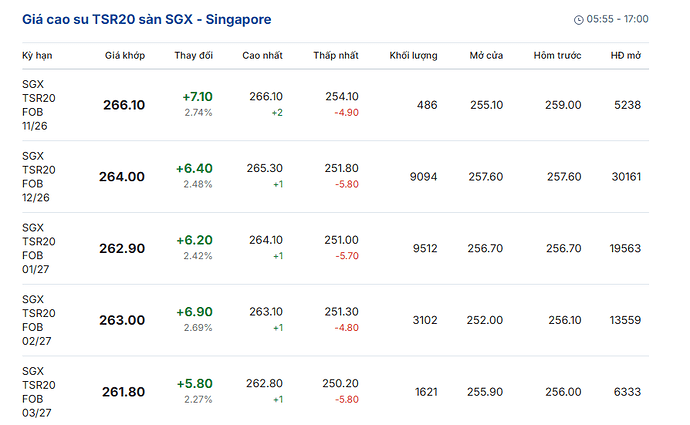Click the percentage 2.42%
Viewport: 690px width, 425px height.
(198, 256)
